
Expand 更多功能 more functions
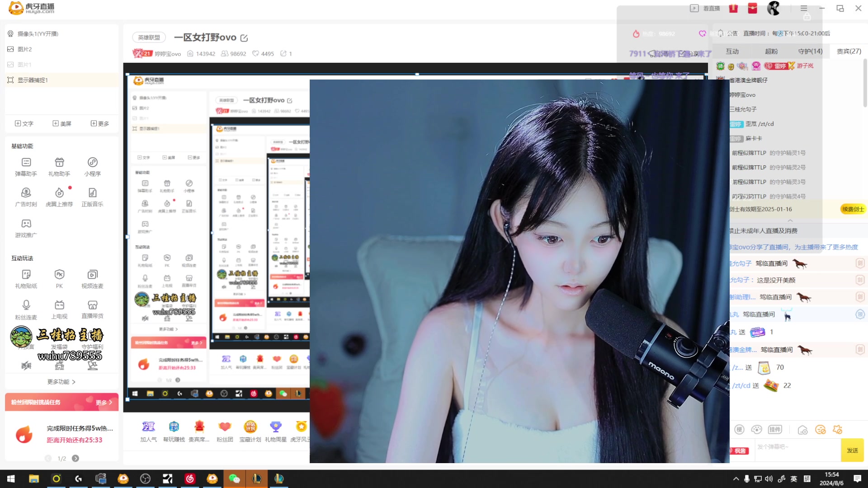(x=61, y=382)
